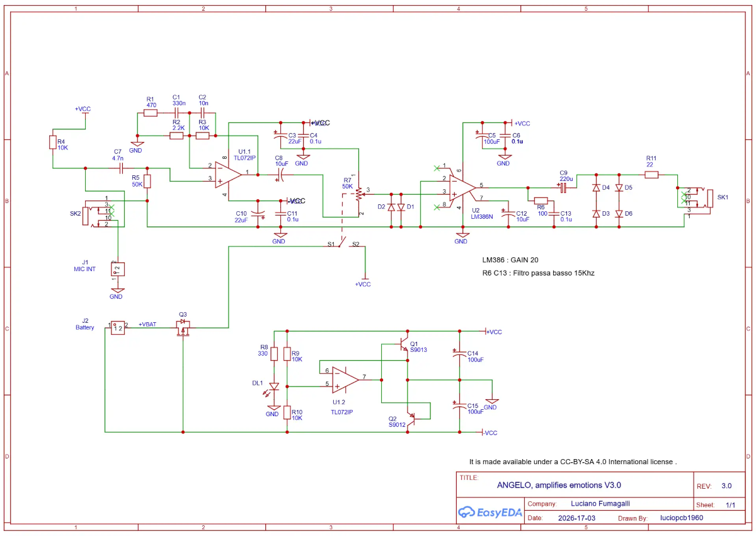Click the 'R3 10K' resistor label
The height and width of the screenshot is (536, 756).
203,125
